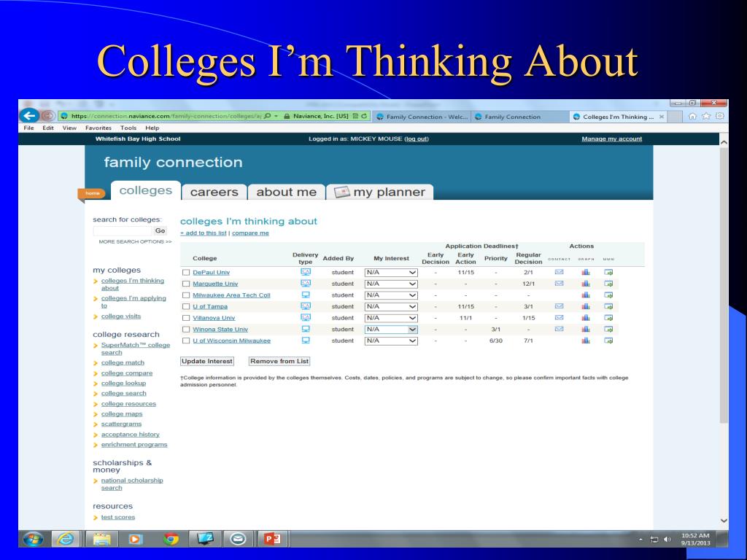Click the contact envelope icon for Villanova Univ
The image size is (747, 560).
point(560,318)
